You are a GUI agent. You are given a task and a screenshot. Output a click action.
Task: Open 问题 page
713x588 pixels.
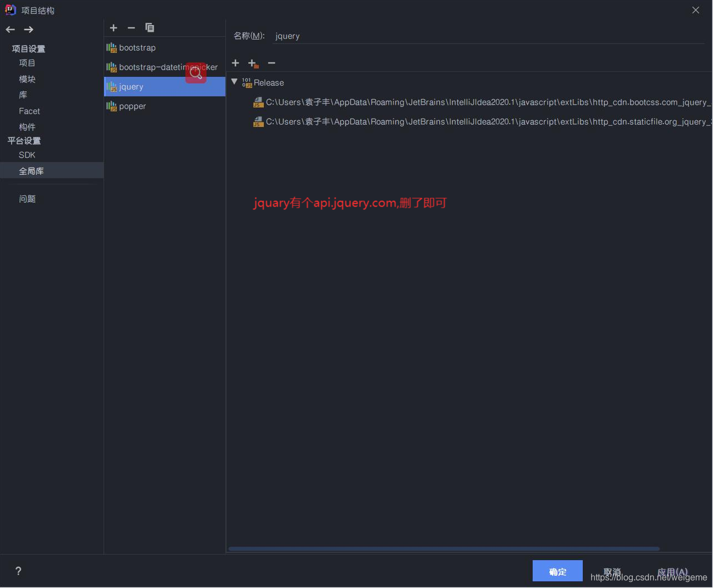(x=27, y=199)
